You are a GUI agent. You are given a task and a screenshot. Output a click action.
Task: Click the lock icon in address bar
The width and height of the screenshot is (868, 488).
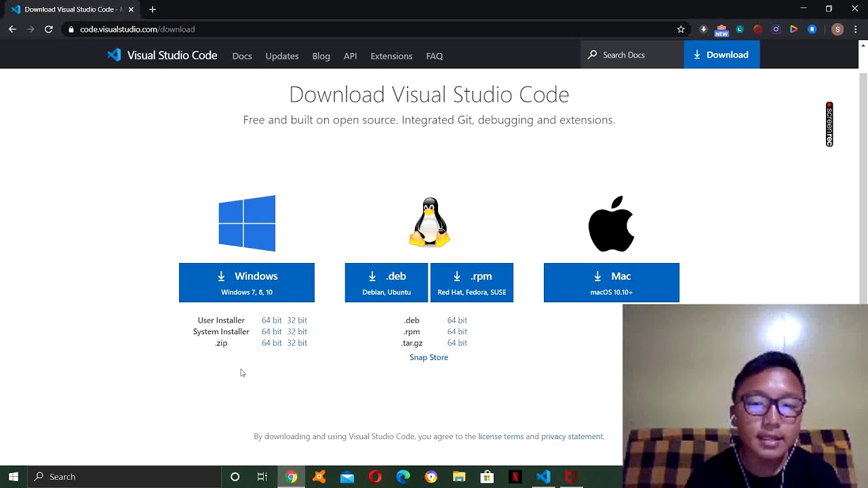tap(71, 29)
